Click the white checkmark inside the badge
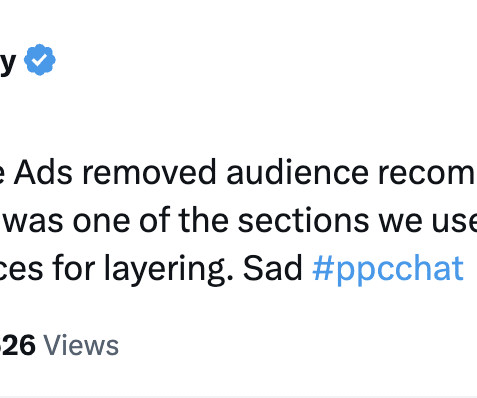477x398 pixels. tap(40, 60)
